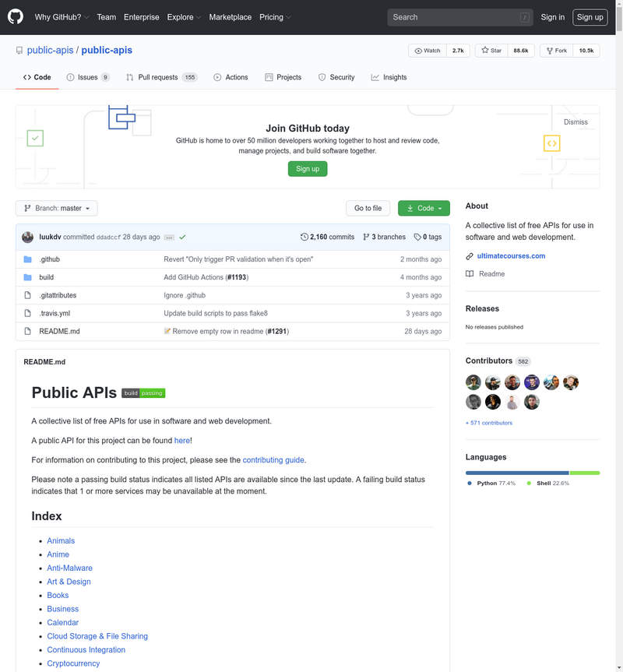Image resolution: width=623 pixels, height=672 pixels.
Task: Switch to the Issues tab
Action: 88,77
